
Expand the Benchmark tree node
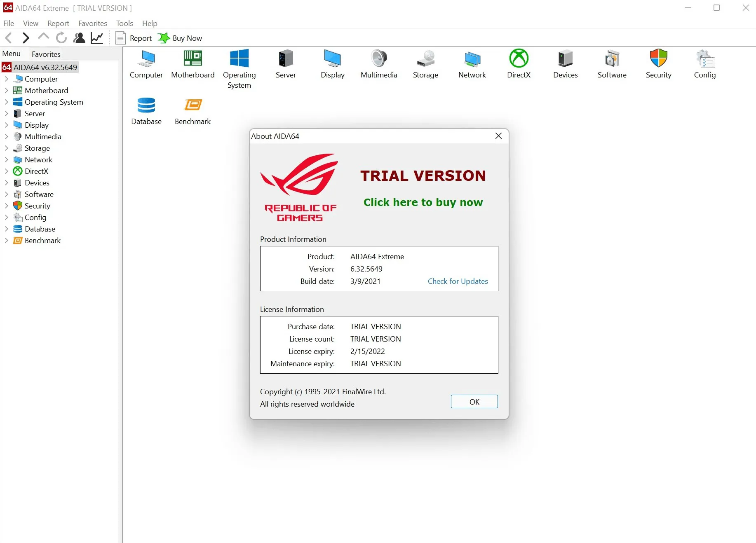[x=6, y=240]
